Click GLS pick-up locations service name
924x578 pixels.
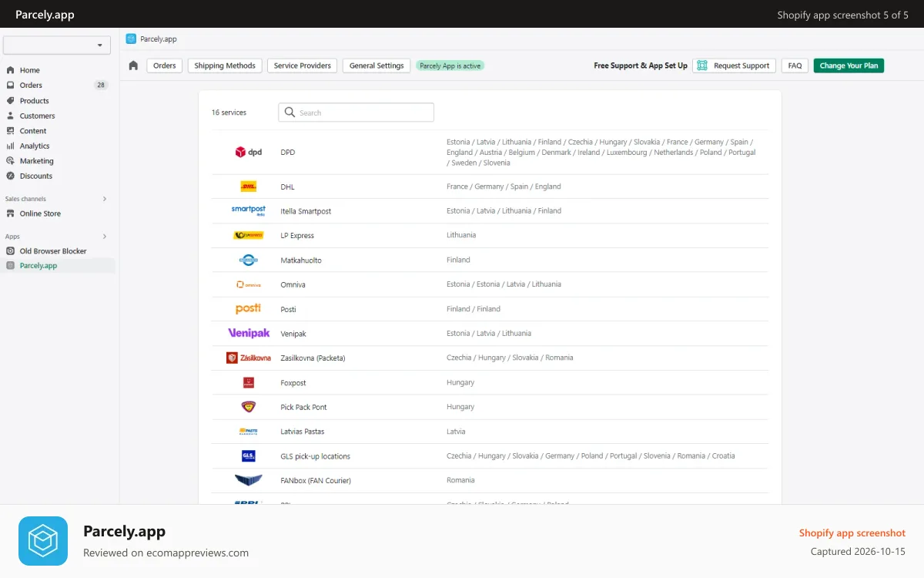tap(315, 456)
